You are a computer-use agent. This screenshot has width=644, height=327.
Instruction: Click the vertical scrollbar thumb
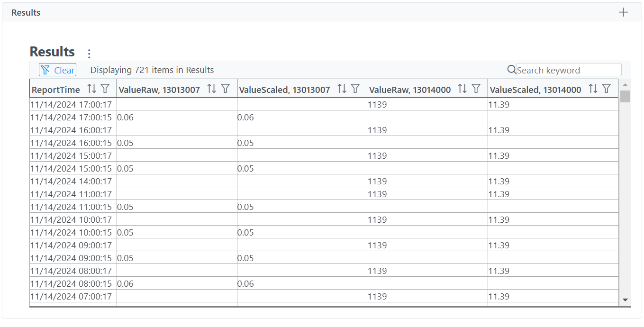625,96
